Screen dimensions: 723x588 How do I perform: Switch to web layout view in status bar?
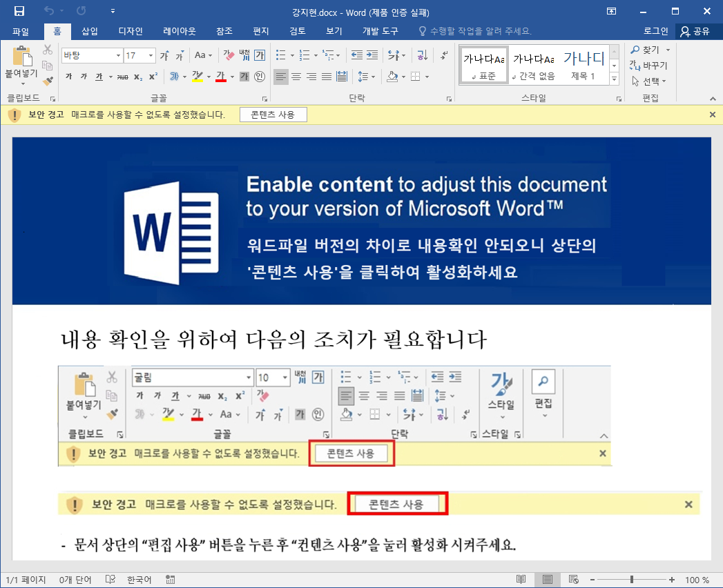(574, 579)
